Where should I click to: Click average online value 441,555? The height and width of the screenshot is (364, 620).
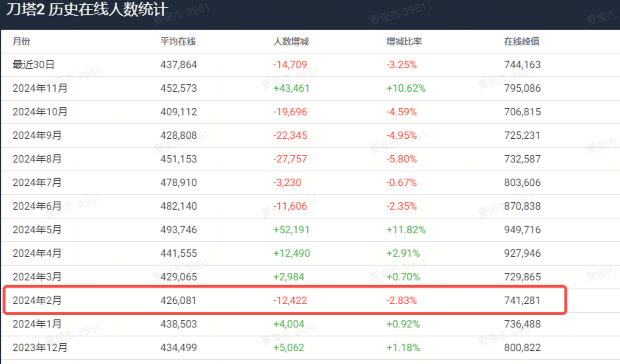[x=179, y=253]
